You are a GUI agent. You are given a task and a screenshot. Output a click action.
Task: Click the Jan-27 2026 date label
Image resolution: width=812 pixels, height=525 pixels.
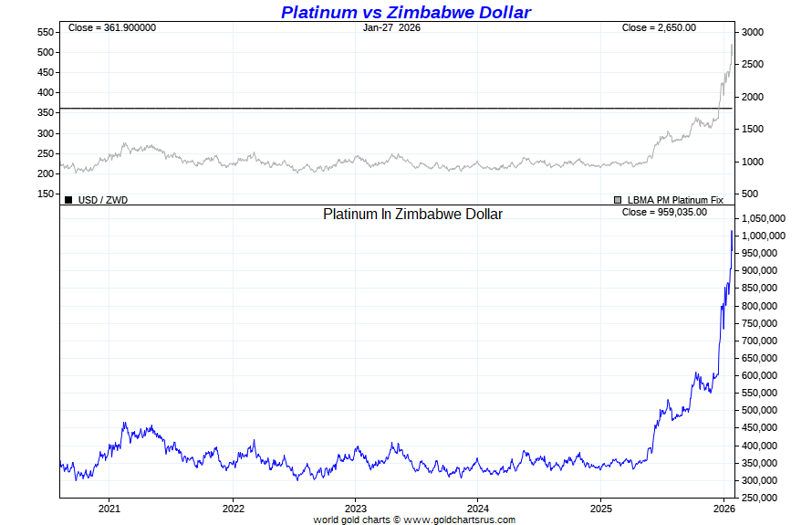(391, 28)
